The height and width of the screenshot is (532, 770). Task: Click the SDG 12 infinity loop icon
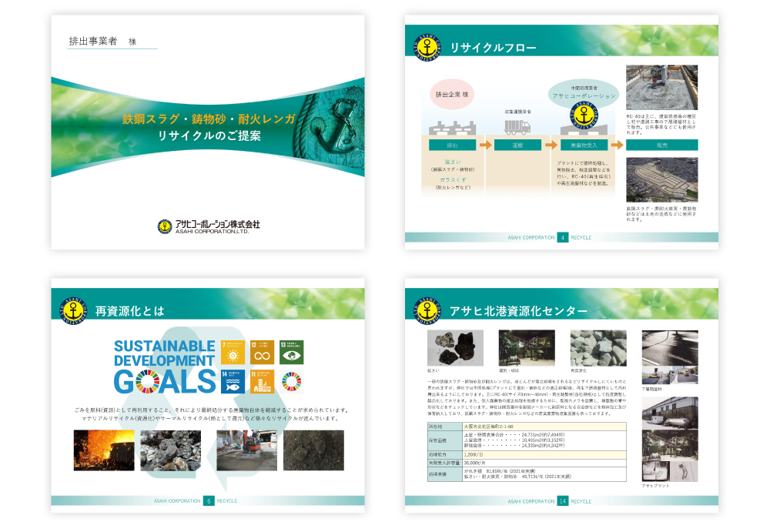point(263,352)
